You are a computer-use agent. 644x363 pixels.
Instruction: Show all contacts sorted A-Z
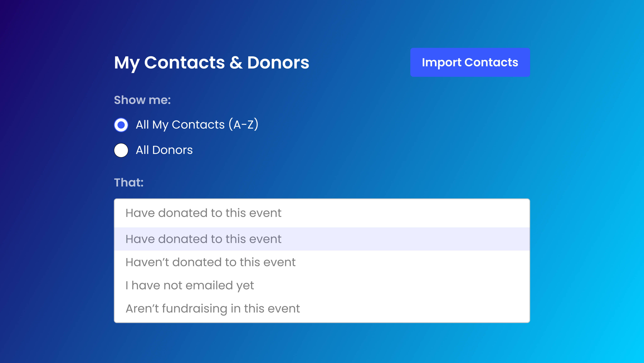pyautogui.click(x=121, y=125)
